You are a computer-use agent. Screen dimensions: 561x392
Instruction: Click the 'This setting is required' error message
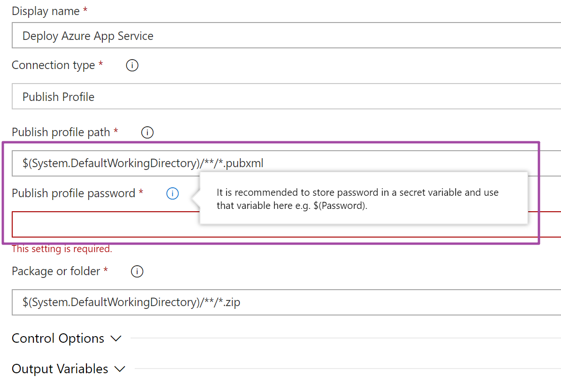click(62, 249)
